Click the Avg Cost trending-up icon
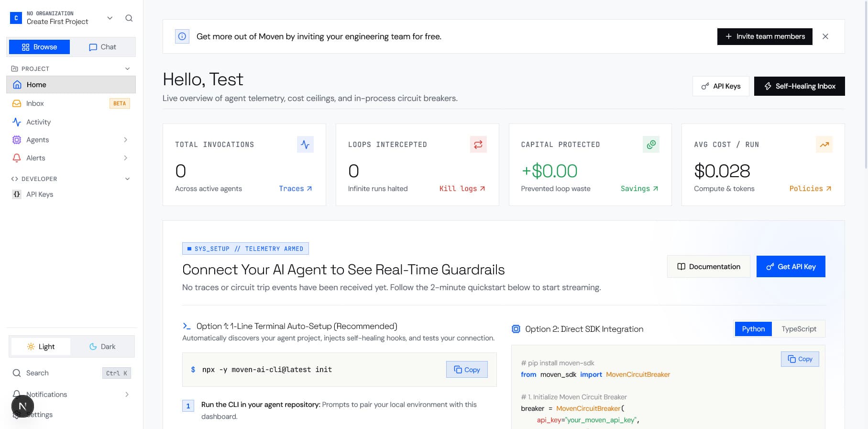868x429 pixels. pos(824,145)
